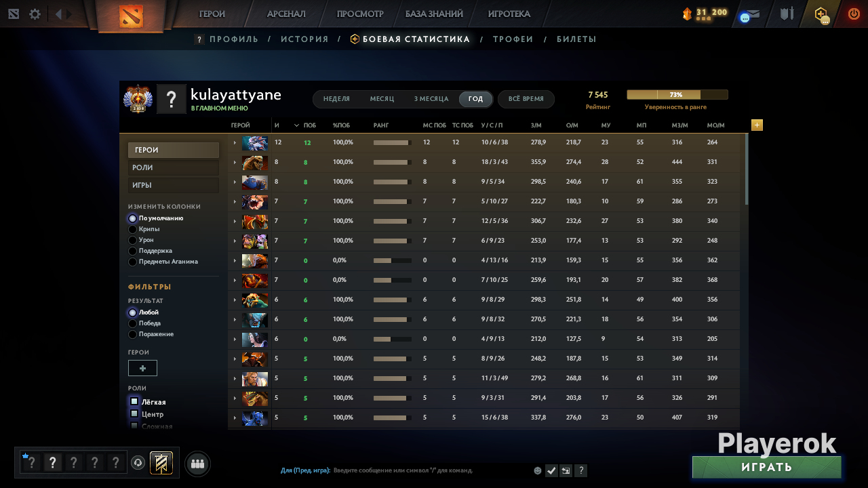Open the emoticon picker in the chat bar
This screenshot has width=868, height=488.
(538, 470)
